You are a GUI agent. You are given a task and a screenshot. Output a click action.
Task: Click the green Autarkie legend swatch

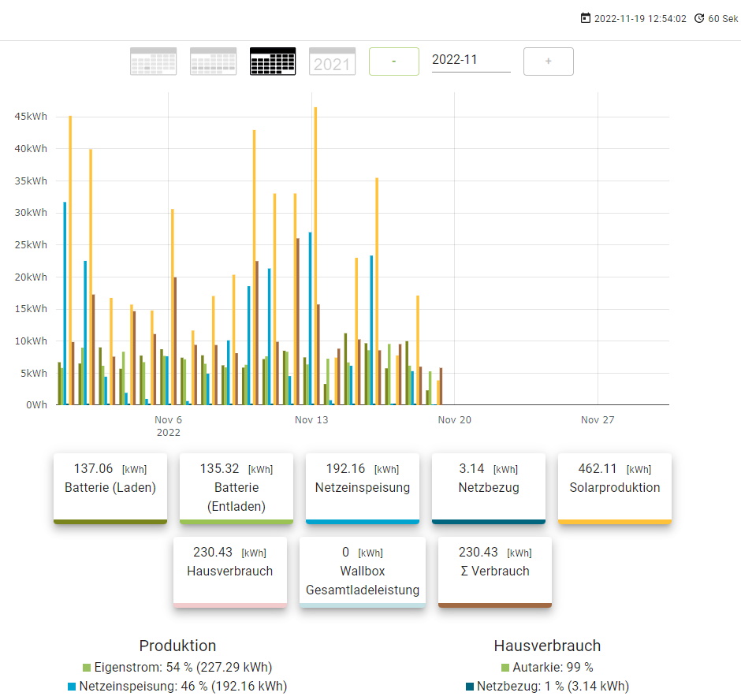click(x=505, y=668)
